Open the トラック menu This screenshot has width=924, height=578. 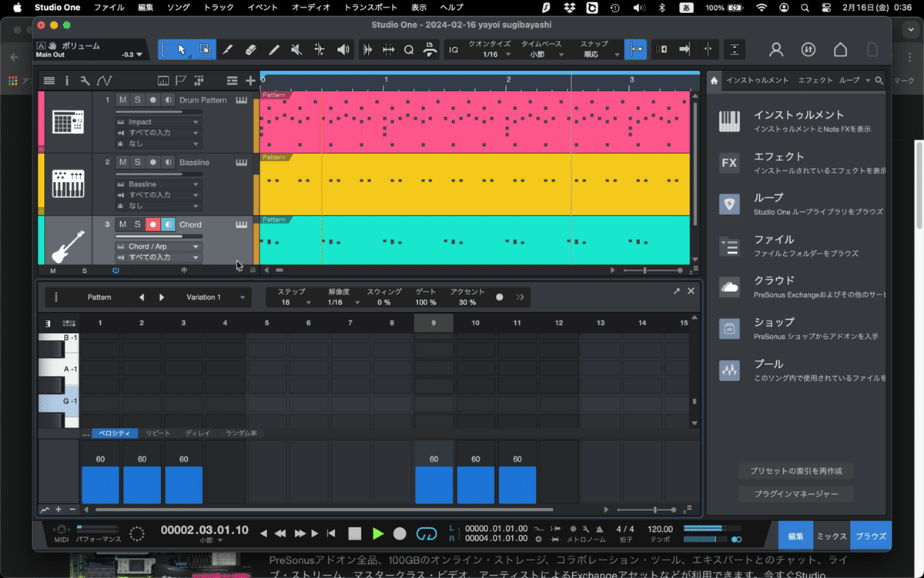click(219, 8)
